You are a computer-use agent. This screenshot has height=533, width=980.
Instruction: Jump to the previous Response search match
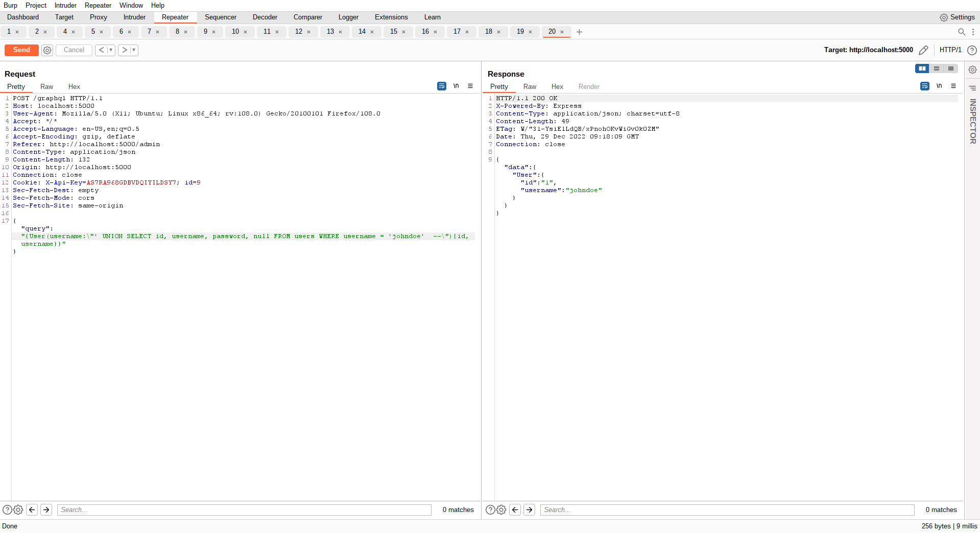click(515, 509)
